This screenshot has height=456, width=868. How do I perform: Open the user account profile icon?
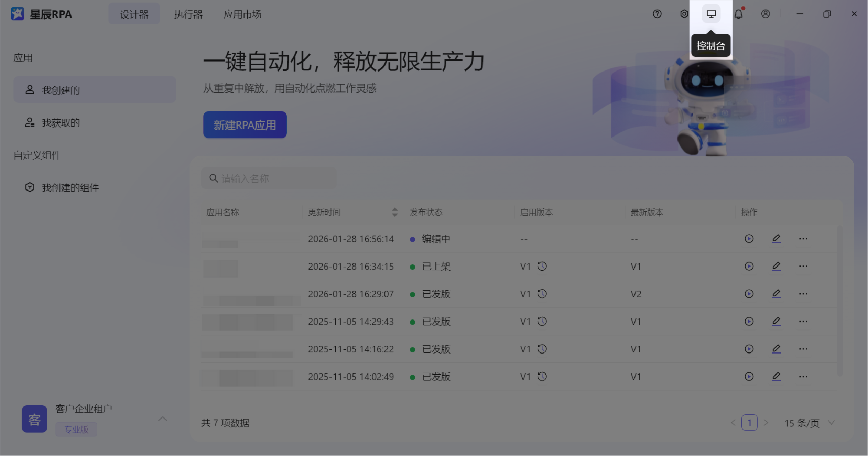point(766,14)
